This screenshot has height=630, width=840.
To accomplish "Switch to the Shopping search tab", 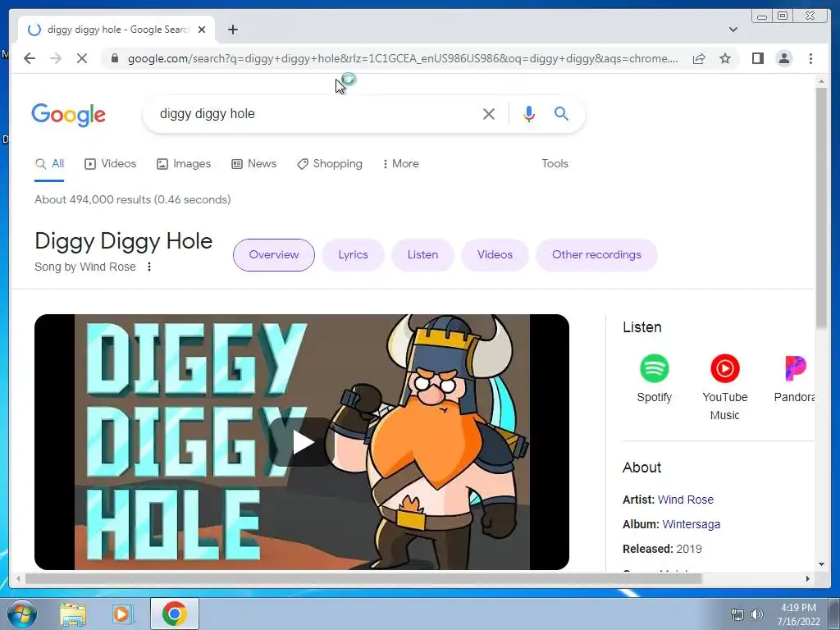I will point(330,164).
